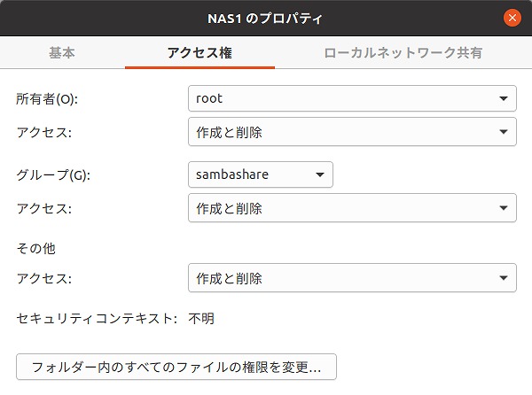Open the グループ dropdown showing sambashare

pyautogui.click(x=261, y=174)
